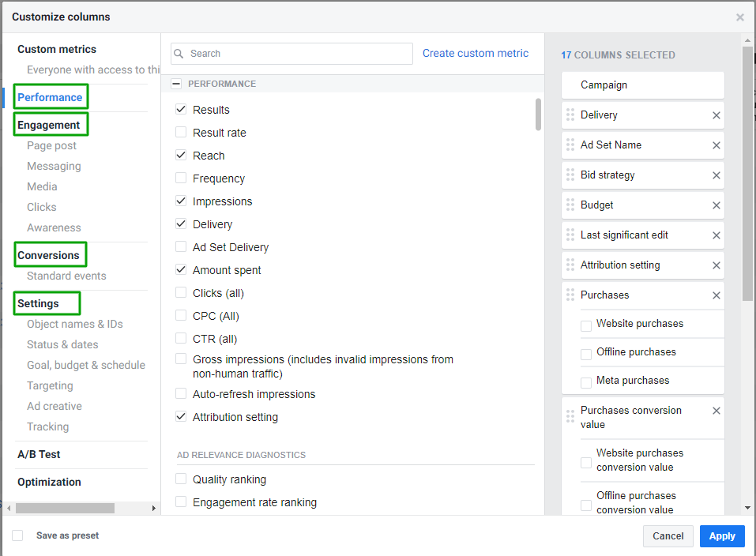Remove the Delivery column with its X icon
Screen dimensions: 756x556
(x=717, y=115)
